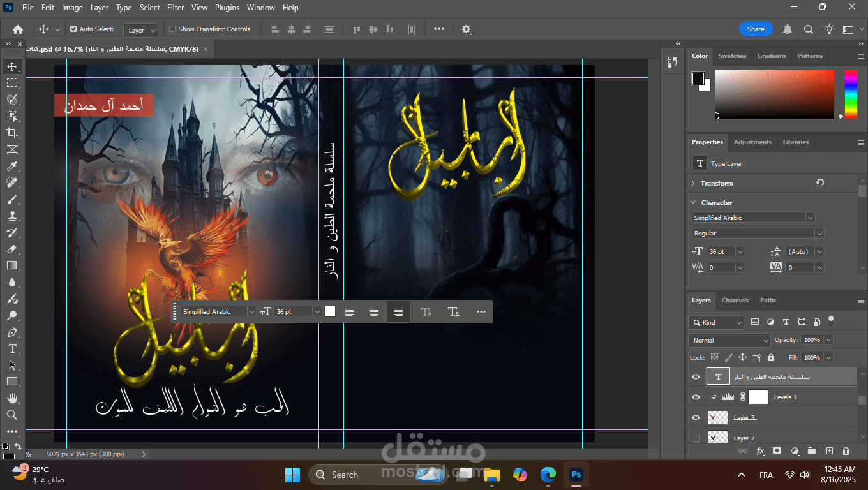
Task: Select the Hand tool
Action: (x=12, y=398)
